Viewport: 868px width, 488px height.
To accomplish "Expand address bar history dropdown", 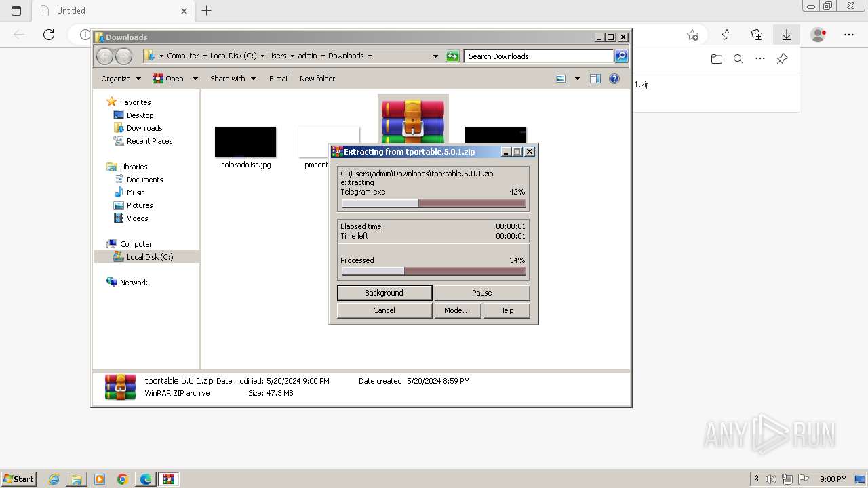I will coord(435,56).
